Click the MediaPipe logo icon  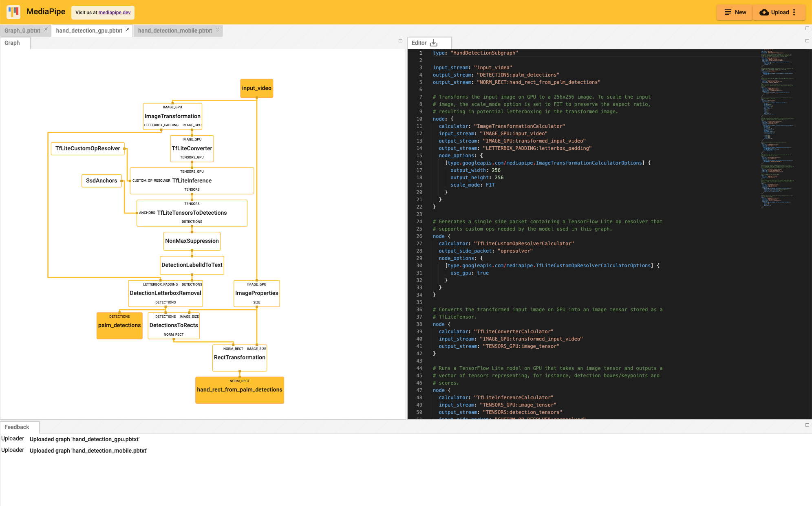point(14,12)
